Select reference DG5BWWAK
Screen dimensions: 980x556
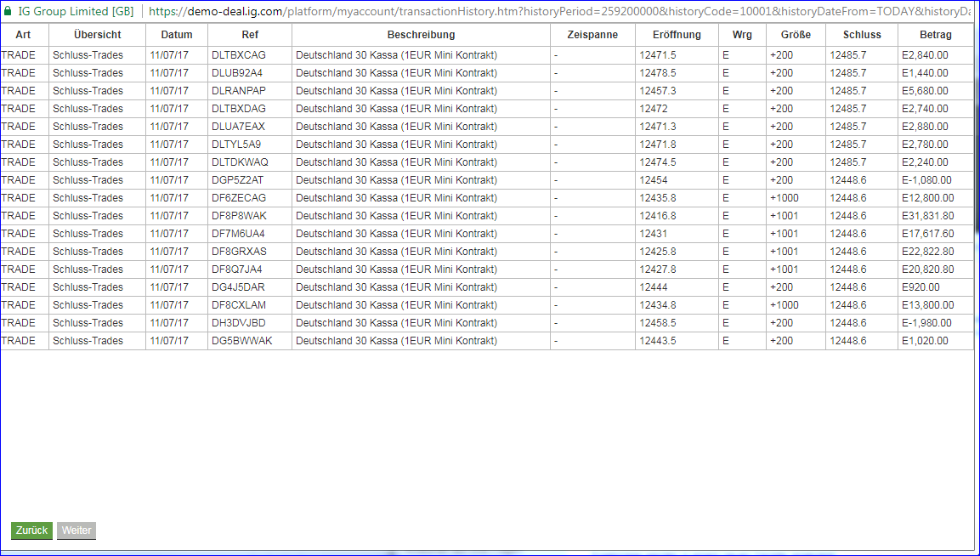pos(242,341)
